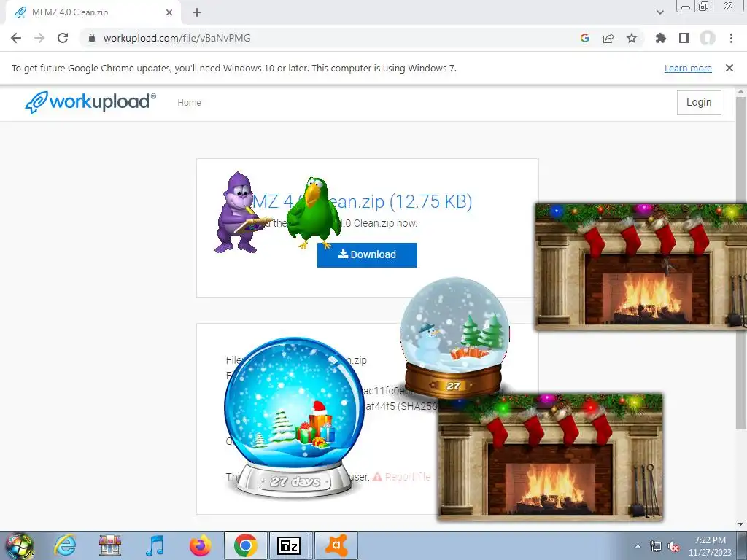The image size is (747, 560).
Task: Open the Windows Start menu orb
Action: click(20, 545)
